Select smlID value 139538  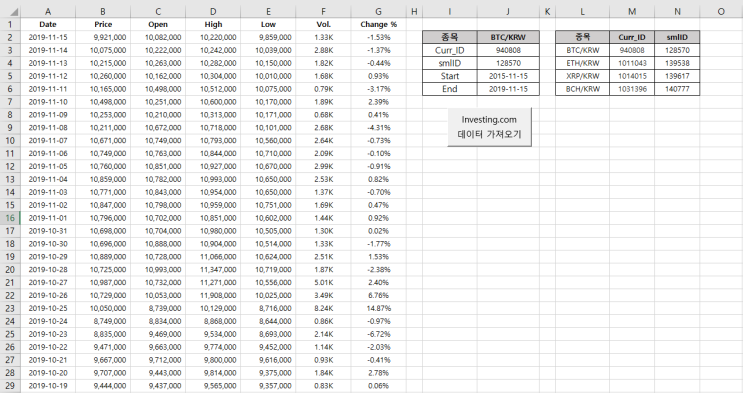pyautogui.click(x=677, y=63)
